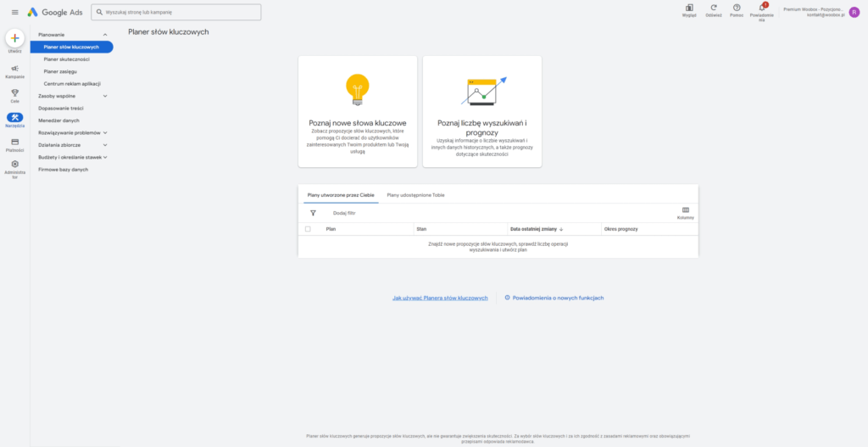Open Jak używać Planera słów kluczowych link

(x=440, y=299)
